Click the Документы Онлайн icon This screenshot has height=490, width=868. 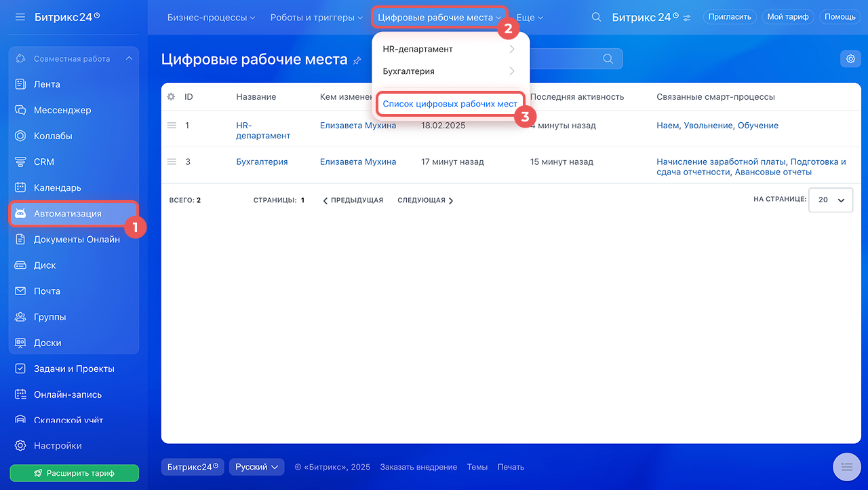tap(20, 239)
